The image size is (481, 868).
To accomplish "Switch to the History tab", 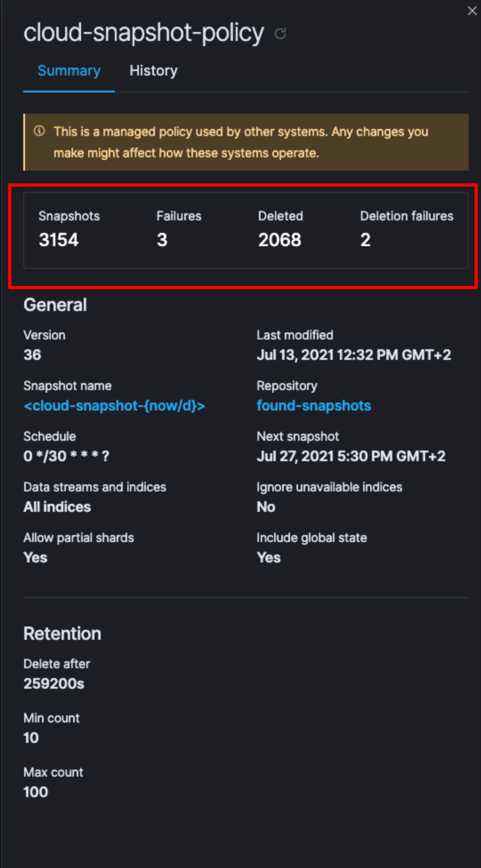I will coord(153,70).
